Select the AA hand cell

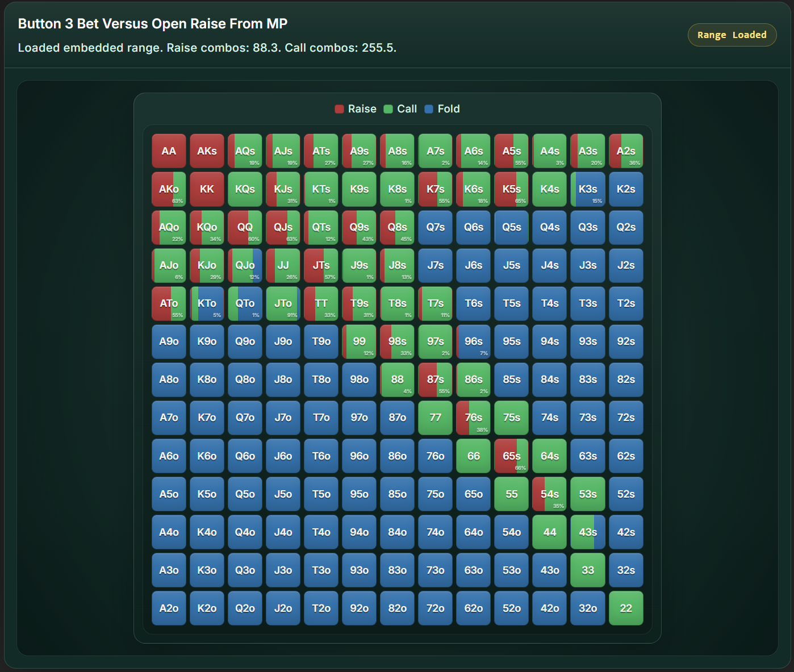coord(169,151)
